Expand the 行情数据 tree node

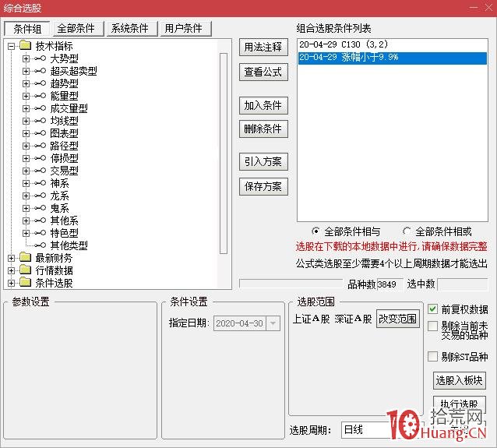[x=12, y=270]
